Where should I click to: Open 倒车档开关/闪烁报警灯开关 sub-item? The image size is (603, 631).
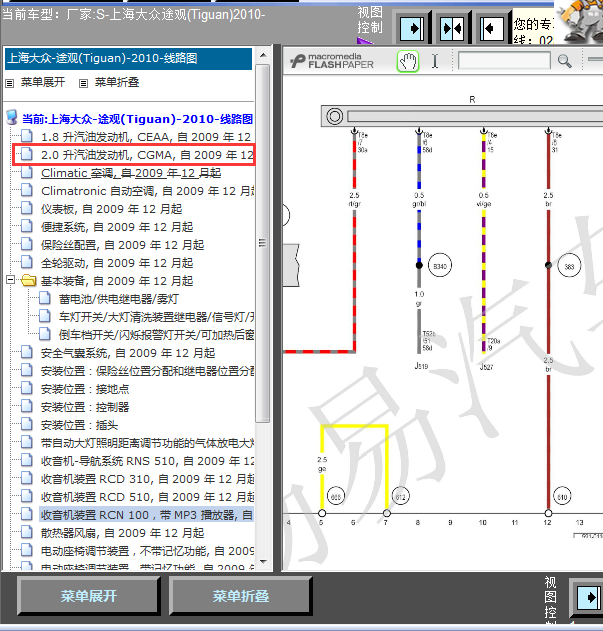point(156,335)
